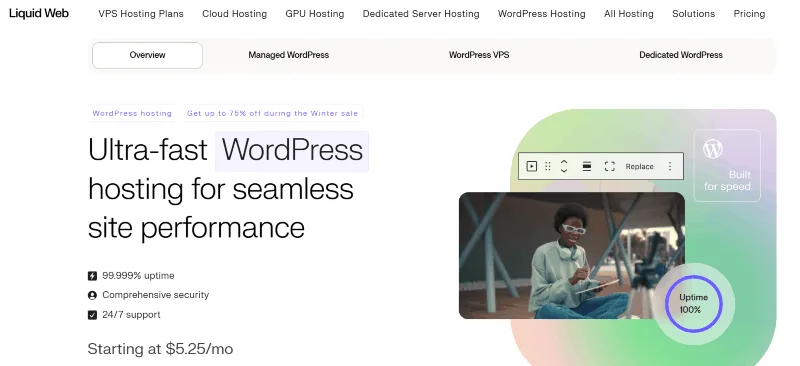Click the Winter sale 75% off badge
The image size is (800, 366).
(272, 113)
